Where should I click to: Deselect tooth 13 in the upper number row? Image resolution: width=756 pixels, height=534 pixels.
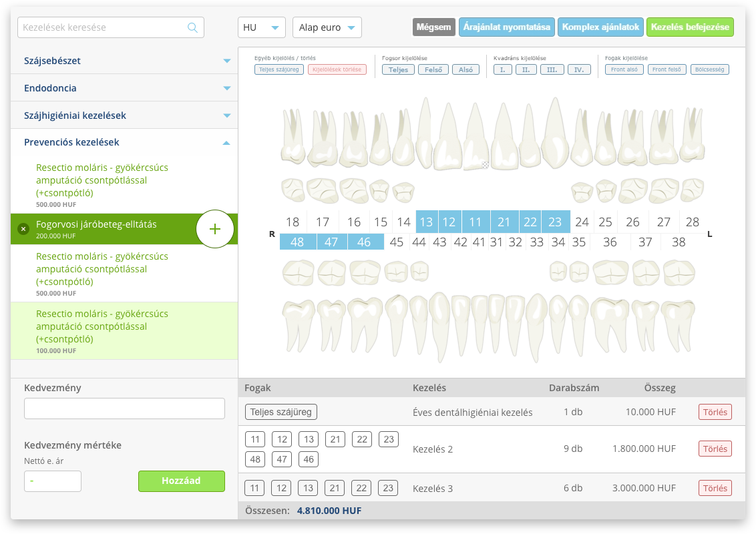click(x=427, y=222)
